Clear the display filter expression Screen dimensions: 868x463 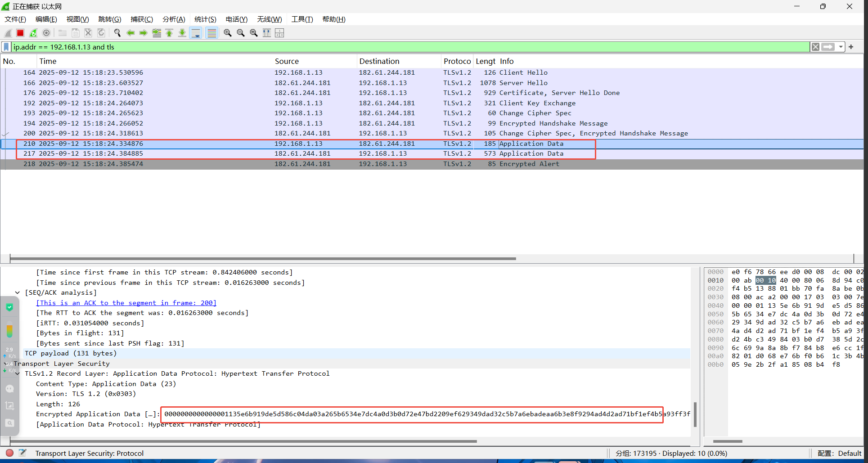click(x=815, y=47)
